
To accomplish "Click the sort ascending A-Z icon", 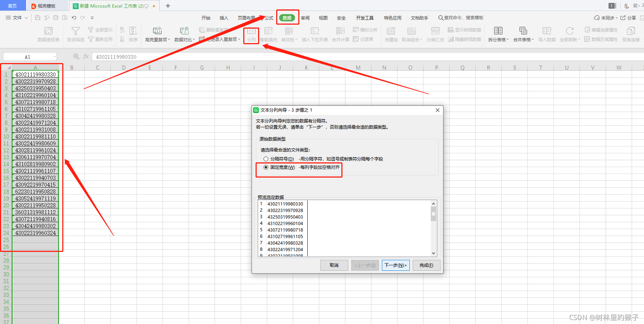I will tap(122, 30).
